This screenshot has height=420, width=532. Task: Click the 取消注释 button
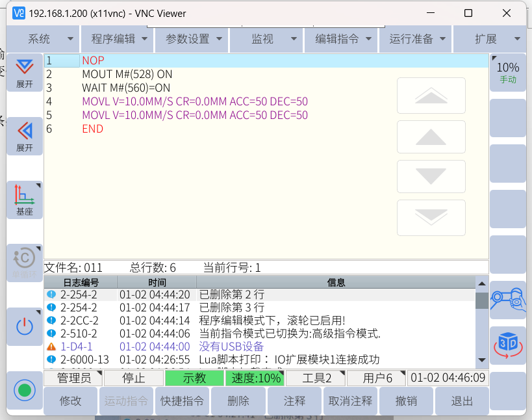pos(350,401)
